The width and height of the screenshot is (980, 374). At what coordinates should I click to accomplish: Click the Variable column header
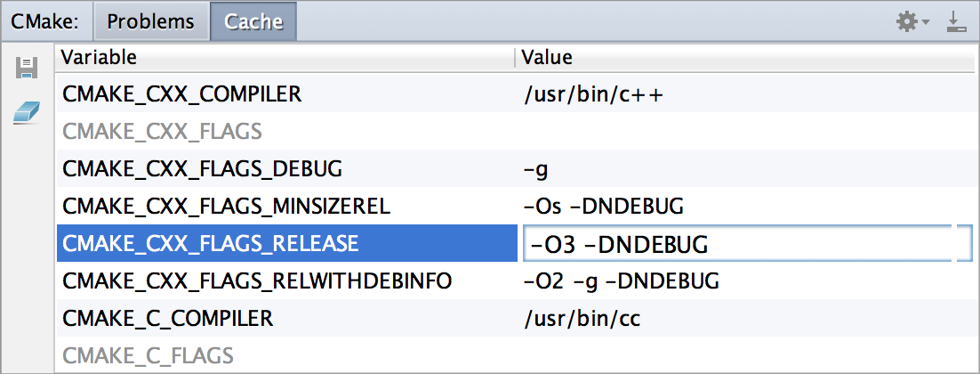coord(100,58)
